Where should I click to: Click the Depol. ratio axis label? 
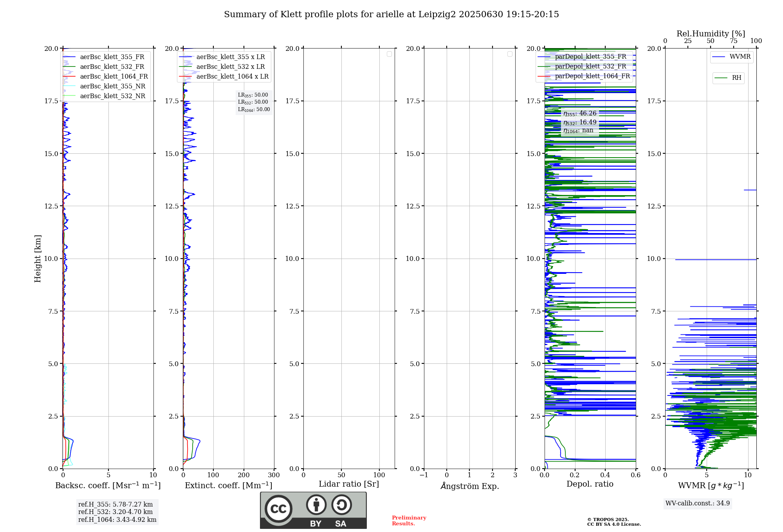[x=590, y=484]
